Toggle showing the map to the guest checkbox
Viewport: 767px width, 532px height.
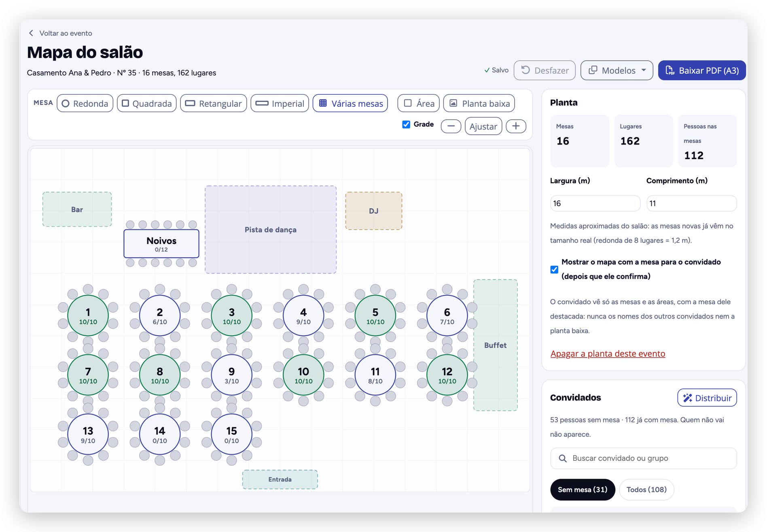point(554,269)
